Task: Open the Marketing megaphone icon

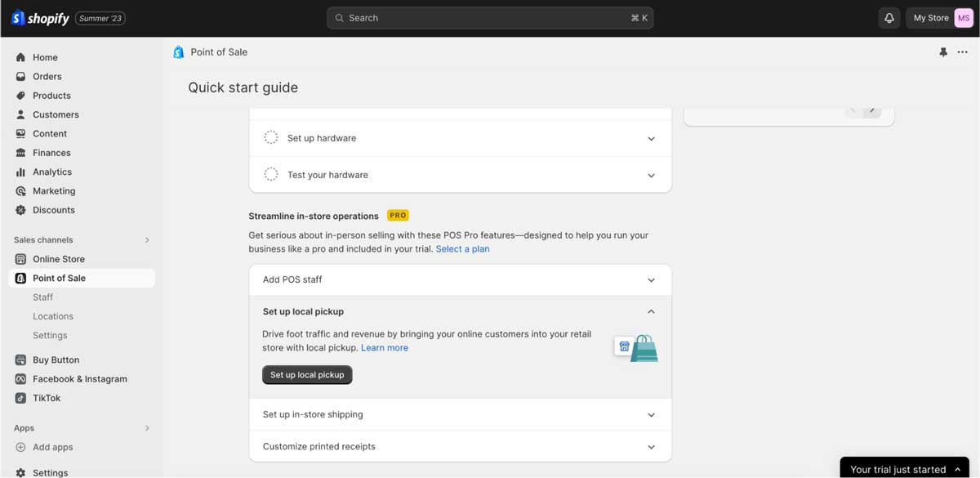Action: (20, 190)
